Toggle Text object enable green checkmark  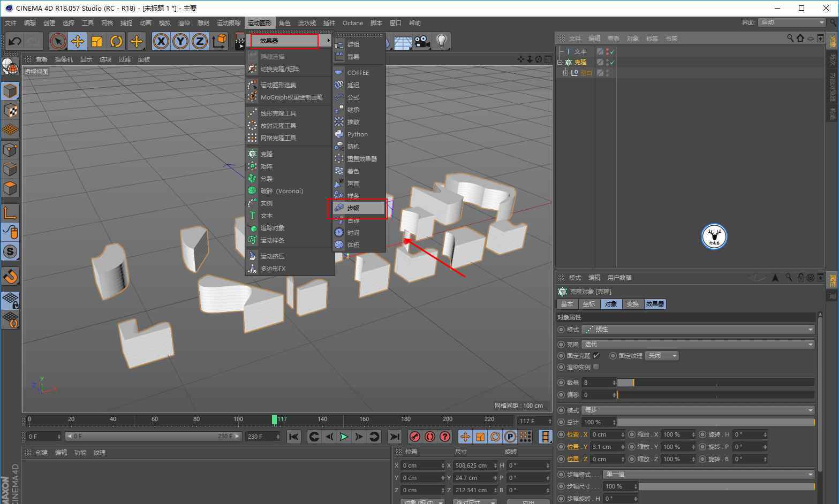pos(612,51)
